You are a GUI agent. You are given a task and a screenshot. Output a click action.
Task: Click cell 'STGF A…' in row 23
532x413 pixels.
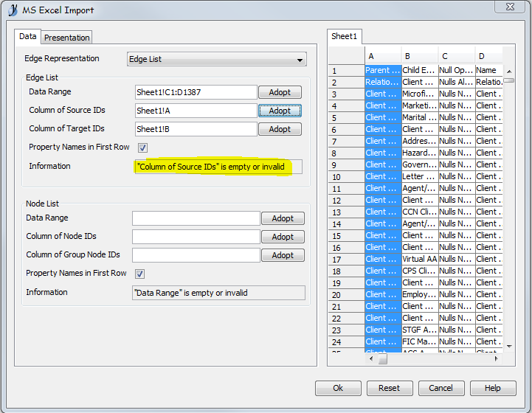pos(420,330)
